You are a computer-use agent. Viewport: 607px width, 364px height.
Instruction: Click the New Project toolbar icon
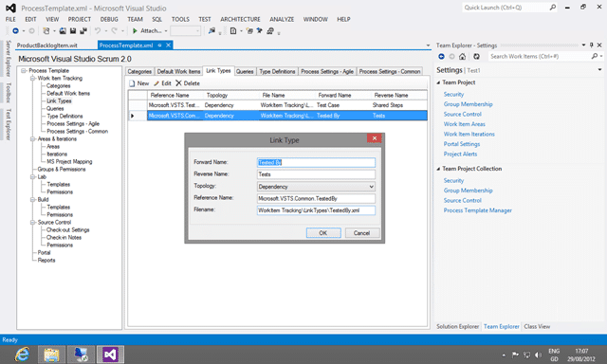[46, 31]
